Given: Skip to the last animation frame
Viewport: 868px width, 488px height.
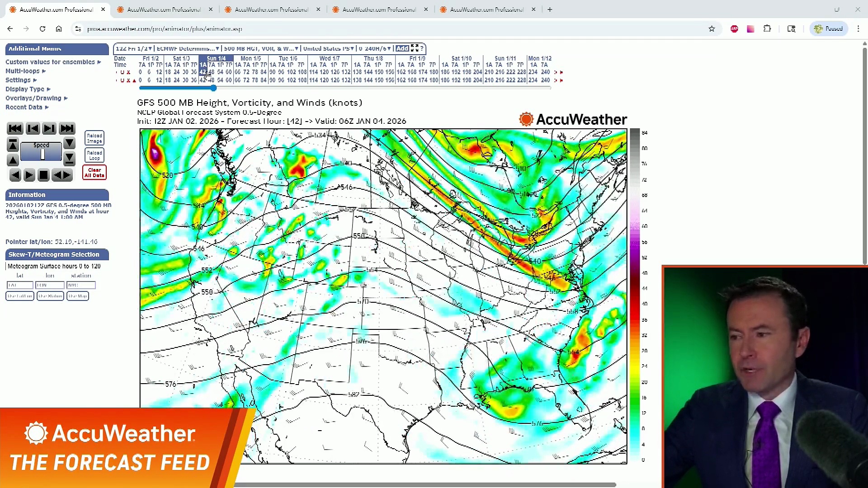Looking at the screenshot, I should 67,128.
